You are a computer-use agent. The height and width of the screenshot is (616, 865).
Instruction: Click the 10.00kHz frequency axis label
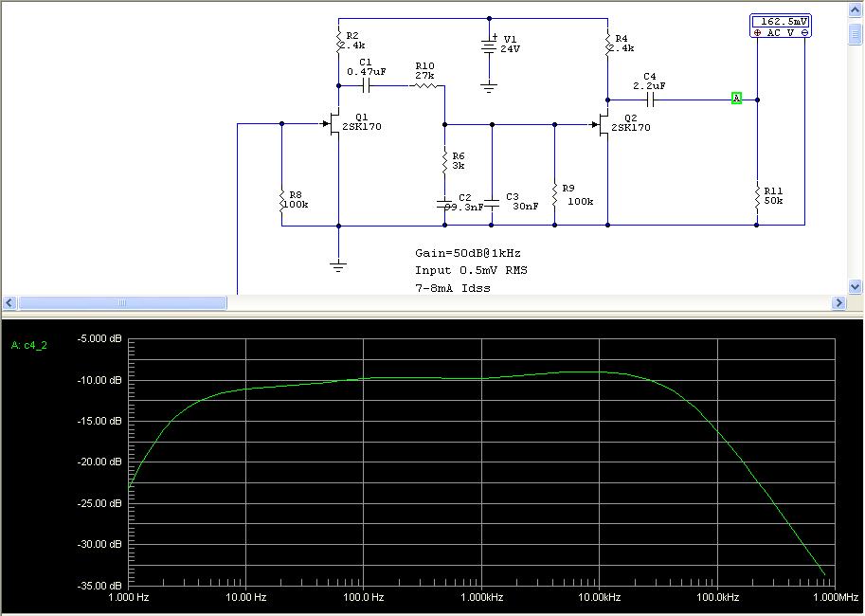coord(600,597)
